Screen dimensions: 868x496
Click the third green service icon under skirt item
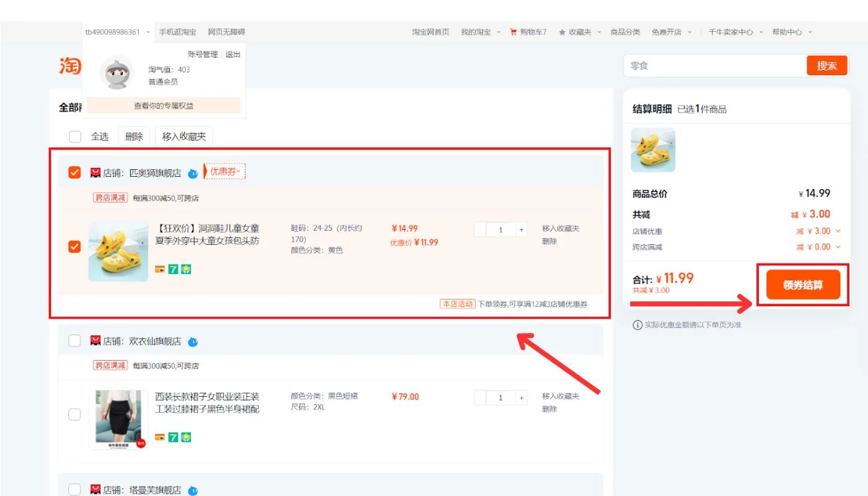click(186, 437)
